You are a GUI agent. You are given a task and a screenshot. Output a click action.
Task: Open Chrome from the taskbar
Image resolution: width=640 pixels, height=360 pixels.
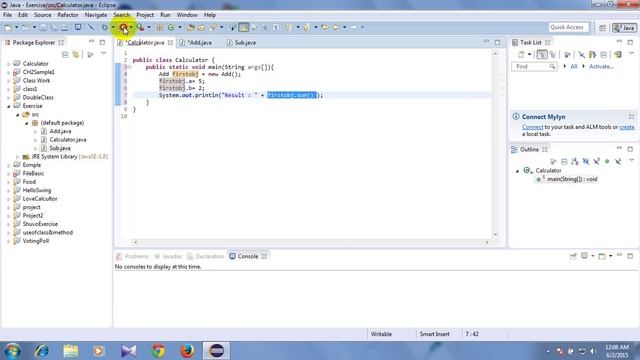pyautogui.click(x=158, y=351)
